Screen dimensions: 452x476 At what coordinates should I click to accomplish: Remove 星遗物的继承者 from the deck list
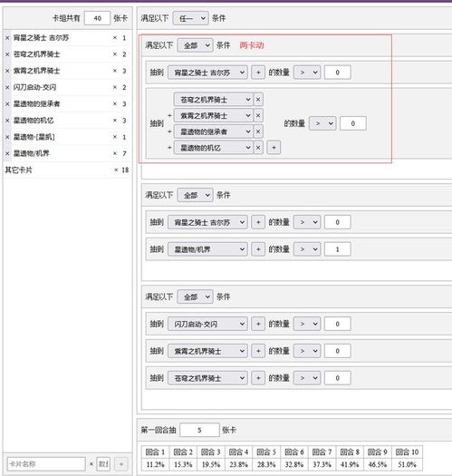tap(7, 104)
